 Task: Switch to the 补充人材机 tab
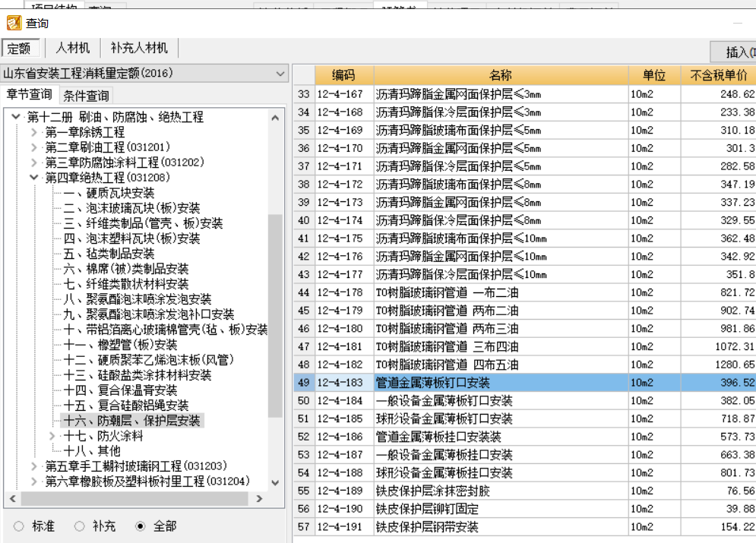tap(139, 48)
